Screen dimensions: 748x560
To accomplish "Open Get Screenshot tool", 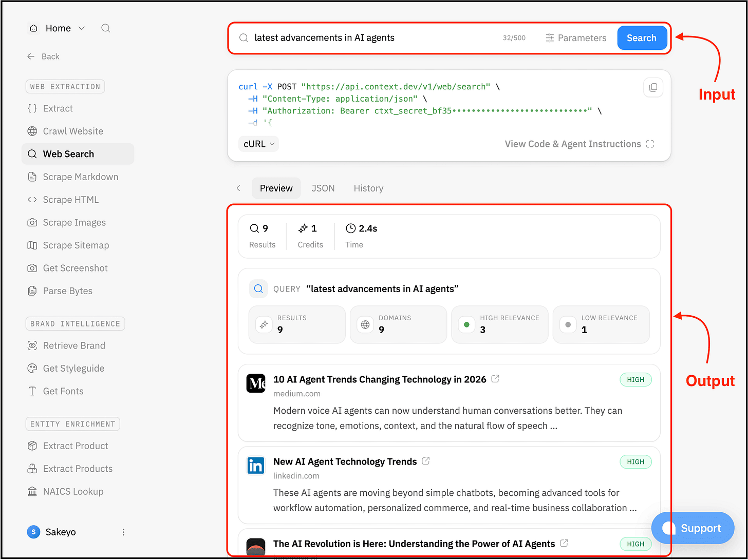I will pos(78,268).
